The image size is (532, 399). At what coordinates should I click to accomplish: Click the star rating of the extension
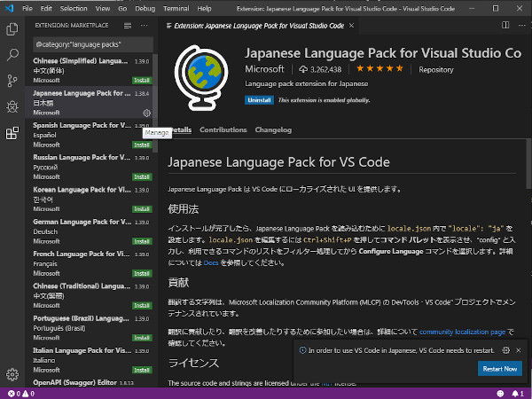[x=379, y=69]
